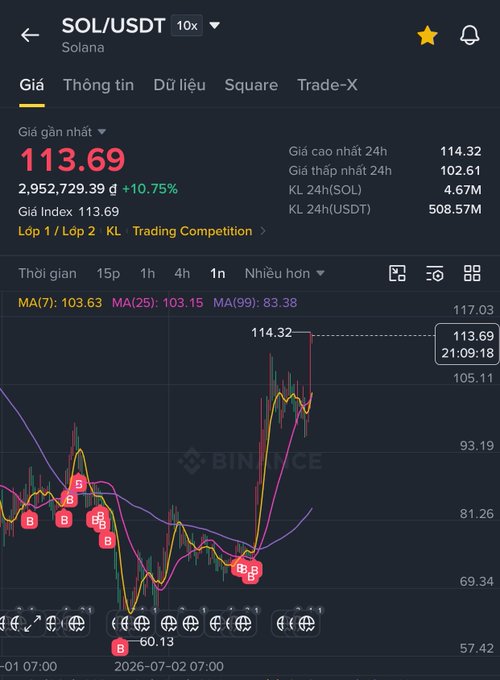The width and height of the screenshot is (500, 680).
Task: Tap the 114.32 high price marker
Action: click(271, 333)
